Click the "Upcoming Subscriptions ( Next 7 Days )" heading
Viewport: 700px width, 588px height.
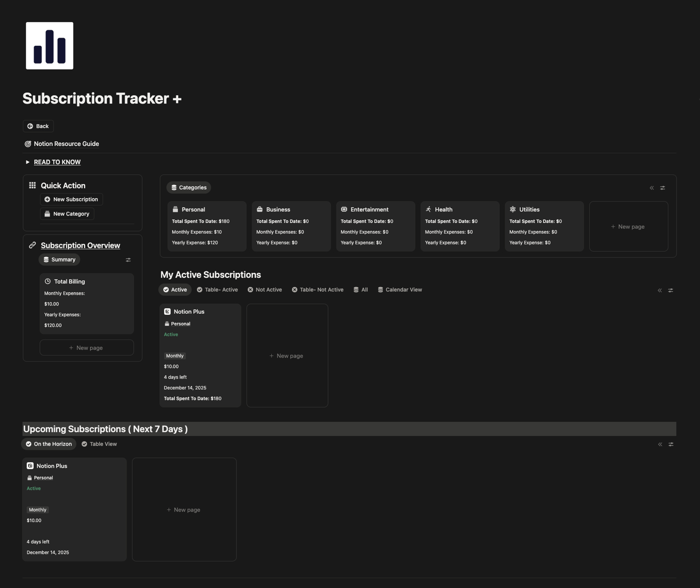[105, 429]
